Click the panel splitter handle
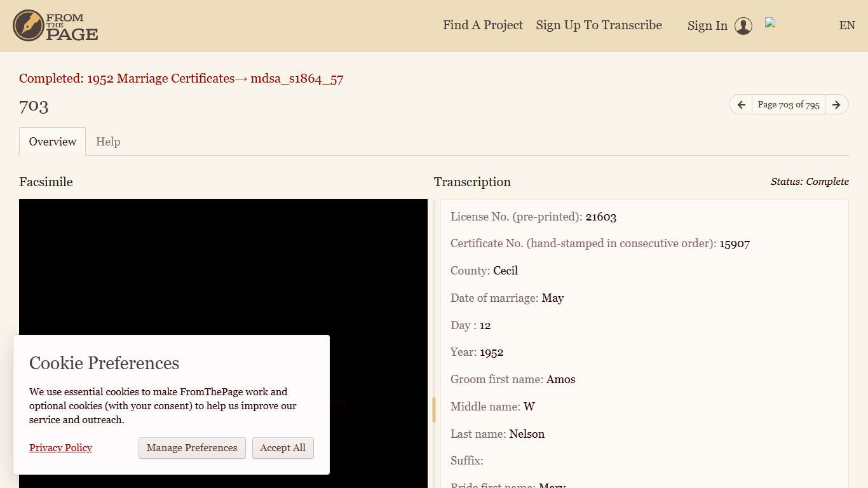 click(x=434, y=410)
